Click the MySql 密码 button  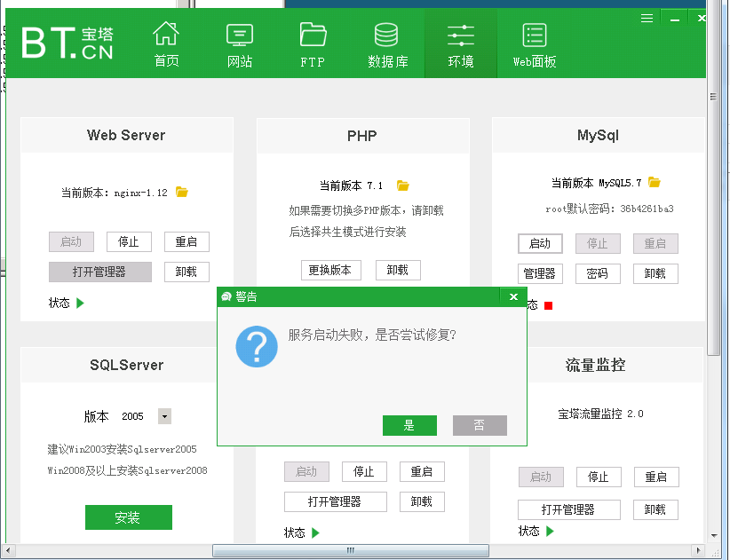pyautogui.click(x=598, y=273)
